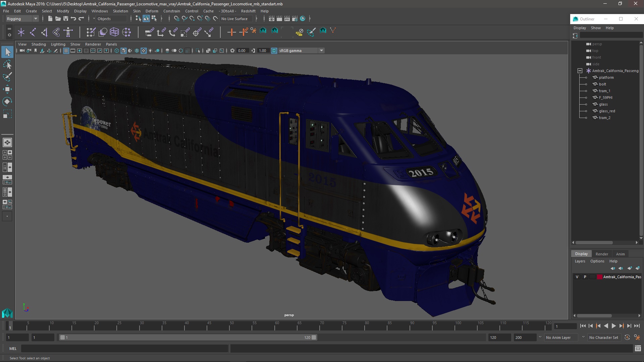Screen dimensions: 644x362
Task: Click the Create Joints shelf icon
Action: click(33, 32)
